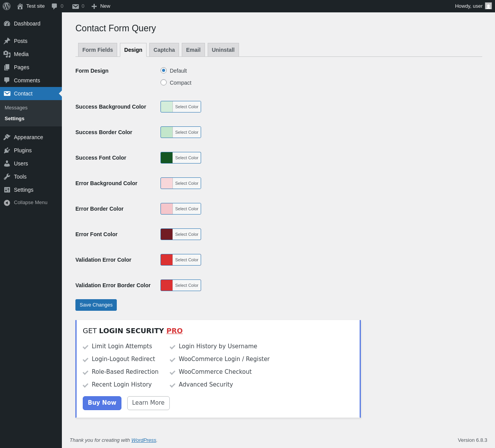Screen dimensions: 495x448
Task: Click the Settings sliders icon in sidebar
Action: click(7, 190)
